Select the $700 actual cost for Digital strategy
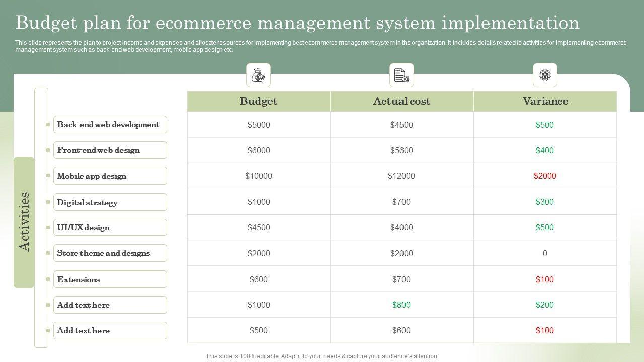The height and width of the screenshot is (362, 644). coord(401,202)
